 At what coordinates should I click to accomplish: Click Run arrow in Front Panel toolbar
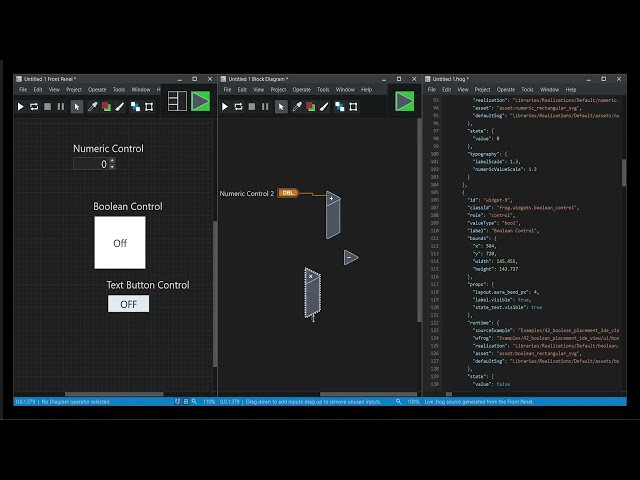(x=20, y=107)
